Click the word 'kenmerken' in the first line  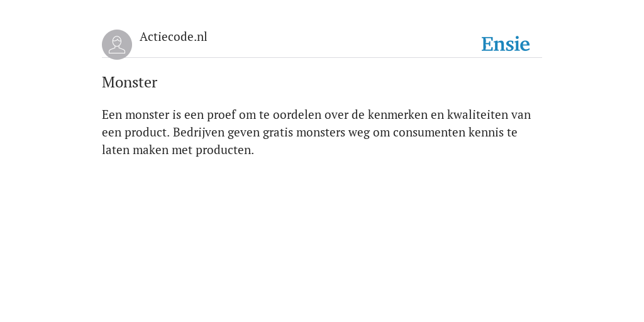pos(397,114)
